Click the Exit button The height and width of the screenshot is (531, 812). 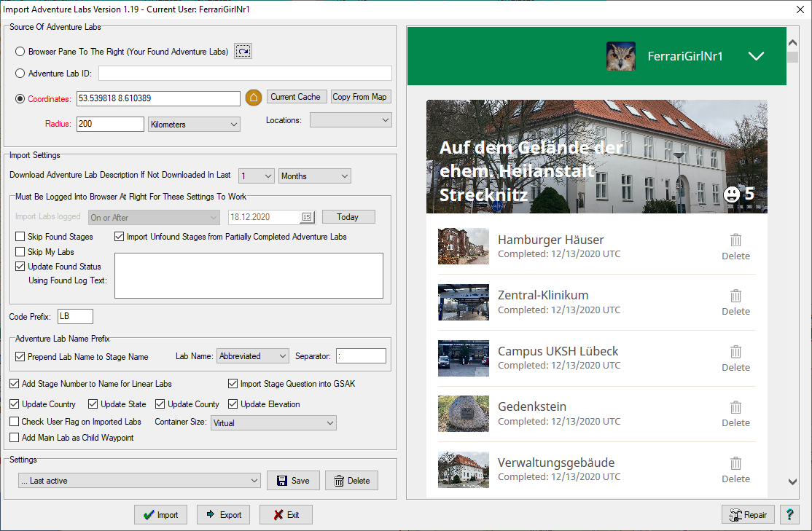(x=286, y=514)
